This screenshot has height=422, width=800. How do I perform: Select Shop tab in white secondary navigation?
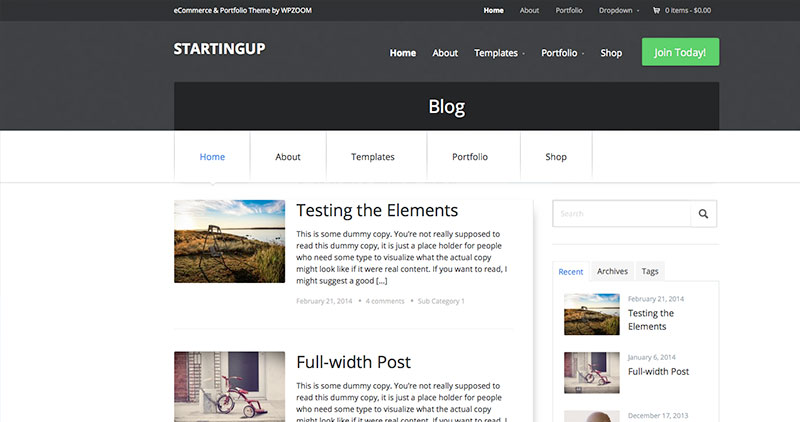coord(556,157)
